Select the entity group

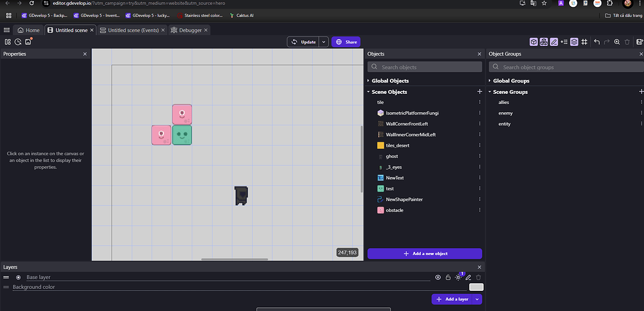point(504,123)
